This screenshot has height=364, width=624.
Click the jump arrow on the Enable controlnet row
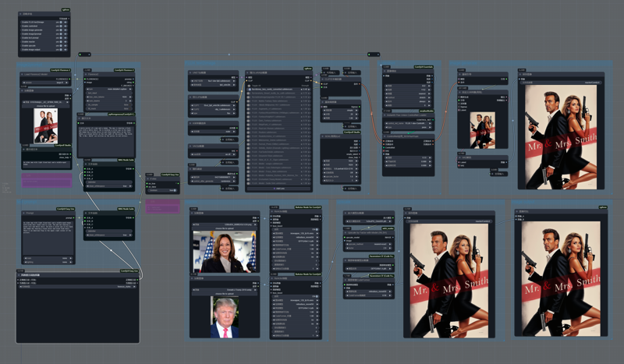point(66,27)
